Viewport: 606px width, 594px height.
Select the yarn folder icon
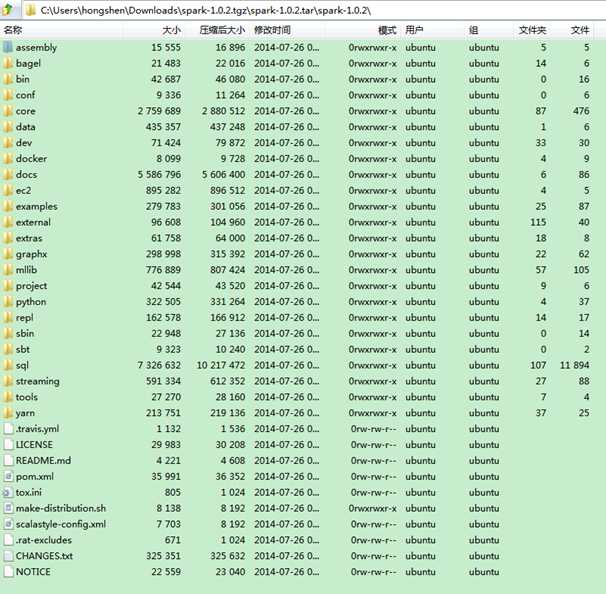pyautogui.click(x=8, y=412)
